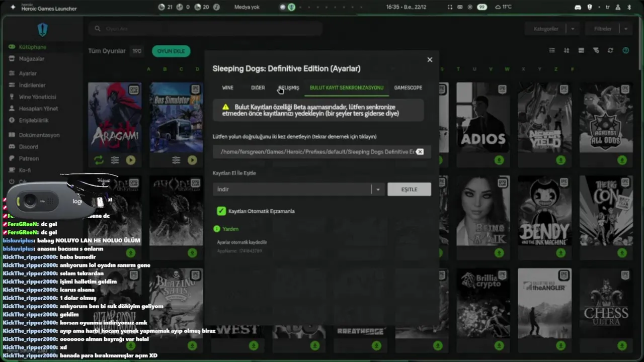Open Ayarlar in the sidebar
The image size is (644, 362).
[28, 73]
